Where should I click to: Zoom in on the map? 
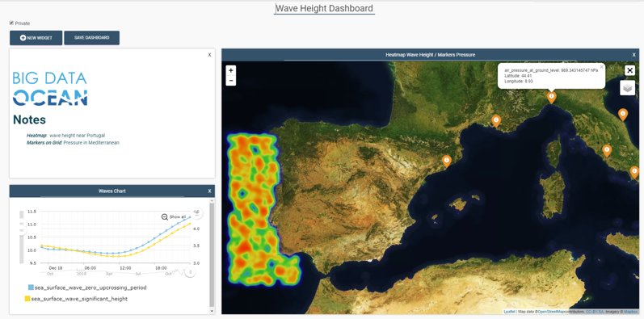pyautogui.click(x=231, y=70)
